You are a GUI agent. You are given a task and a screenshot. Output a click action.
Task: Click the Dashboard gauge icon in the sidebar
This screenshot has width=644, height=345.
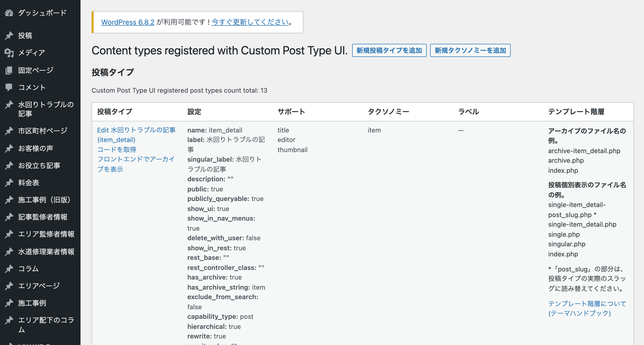[x=9, y=13]
